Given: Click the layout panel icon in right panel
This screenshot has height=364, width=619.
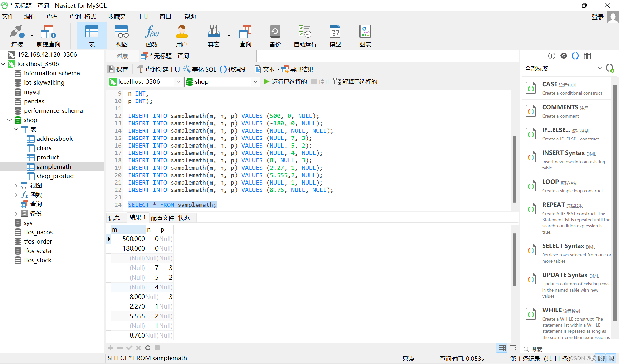Looking at the screenshot, I should (587, 56).
